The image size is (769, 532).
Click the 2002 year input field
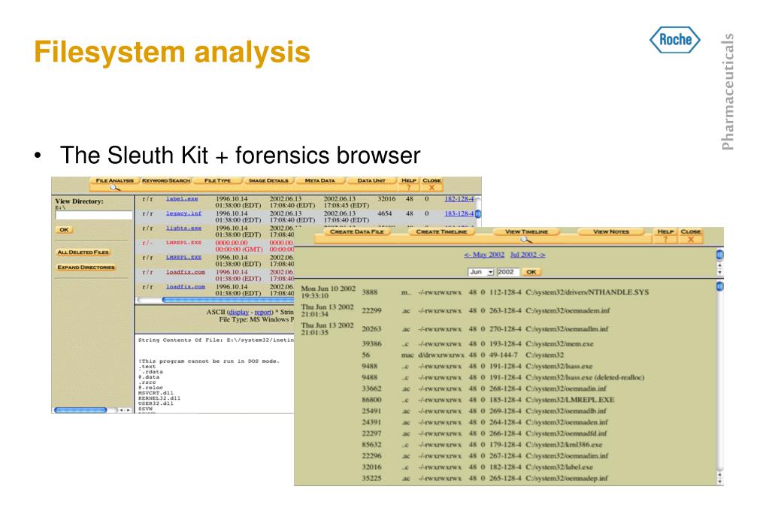pos(507,272)
